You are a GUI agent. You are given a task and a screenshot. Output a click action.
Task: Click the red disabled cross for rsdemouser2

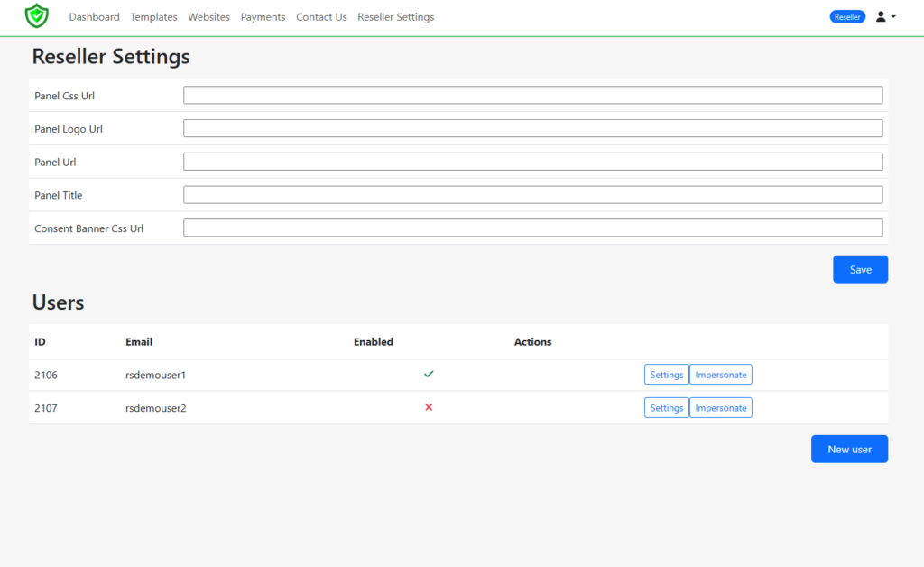point(429,407)
